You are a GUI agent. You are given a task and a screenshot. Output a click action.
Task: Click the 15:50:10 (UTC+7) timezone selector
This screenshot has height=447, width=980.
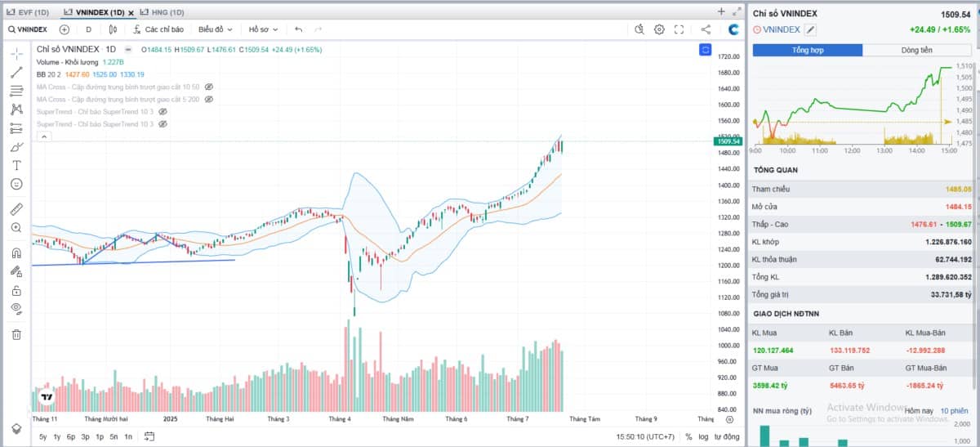645,437
